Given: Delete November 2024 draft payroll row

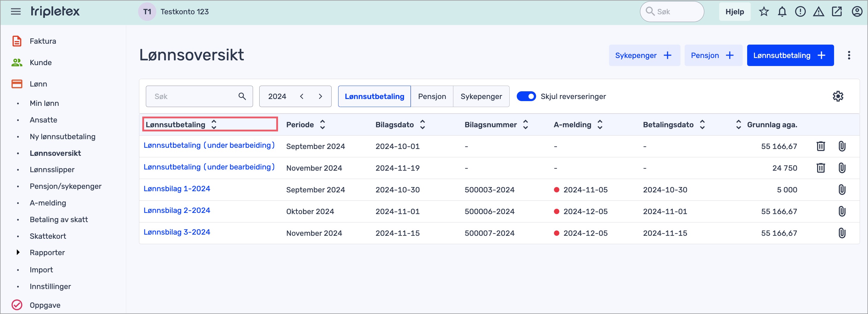Looking at the screenshot, I should point(820,168).
